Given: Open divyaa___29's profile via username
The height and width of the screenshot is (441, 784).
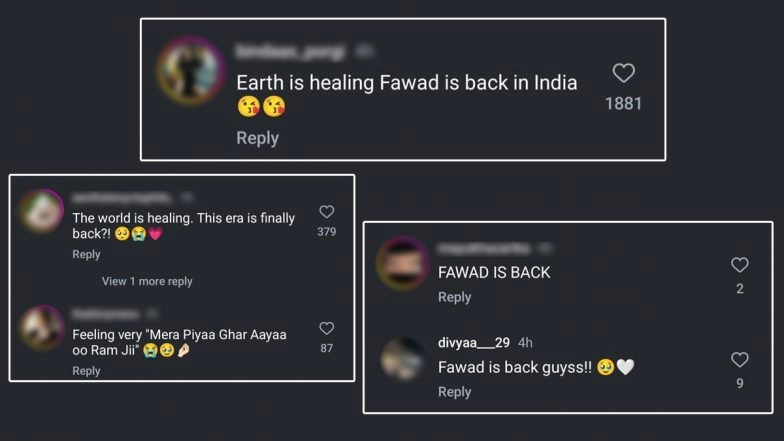Looking at the screenshot, I should tap(474, 342).
